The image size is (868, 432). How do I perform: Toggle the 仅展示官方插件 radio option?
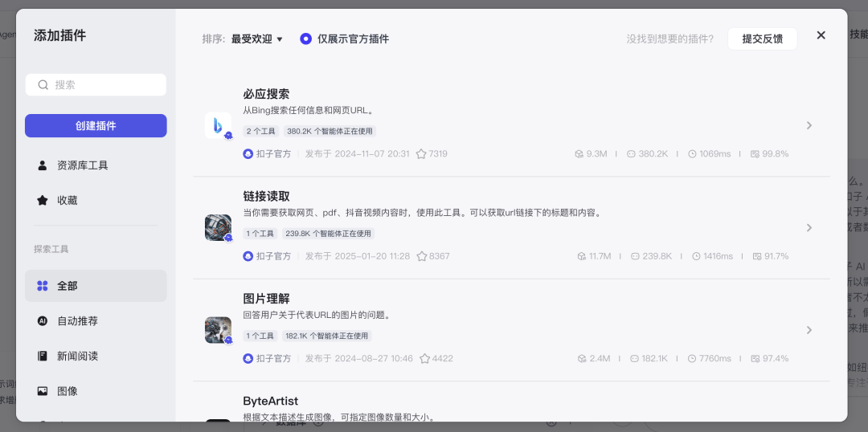[306, 39]
